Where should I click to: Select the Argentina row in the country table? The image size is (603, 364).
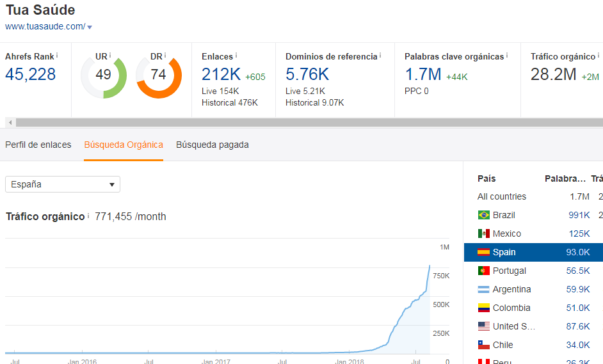click(x=533, y=289)
